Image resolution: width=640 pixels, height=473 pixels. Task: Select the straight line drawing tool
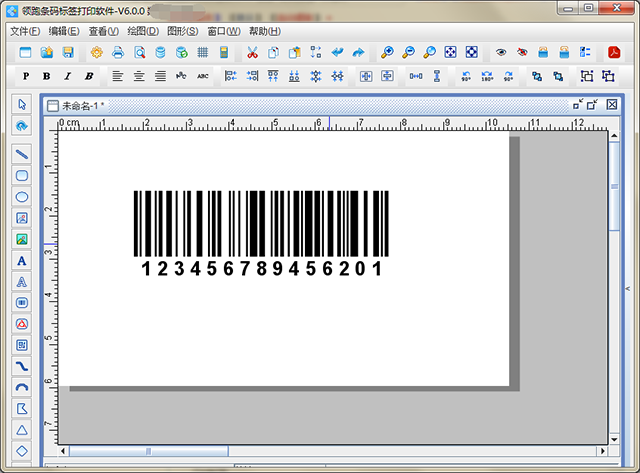click(x=22, y=154)
